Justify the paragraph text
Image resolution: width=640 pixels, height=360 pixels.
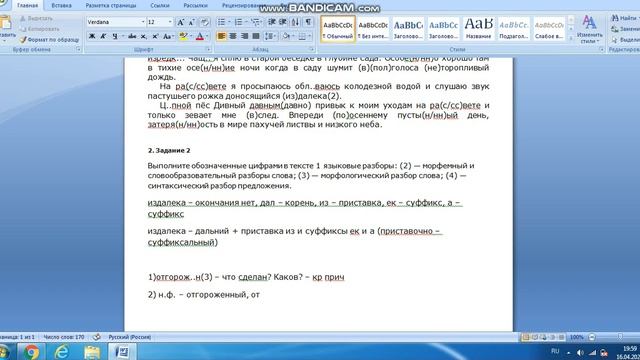[256, 36]
